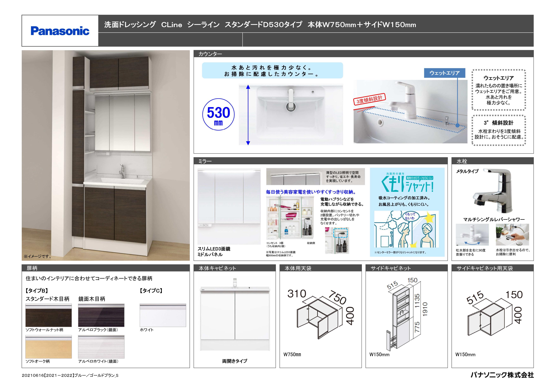Click the サイドキャビネット section header
Viewport: 555px width, 392px height.
point(407,268)
